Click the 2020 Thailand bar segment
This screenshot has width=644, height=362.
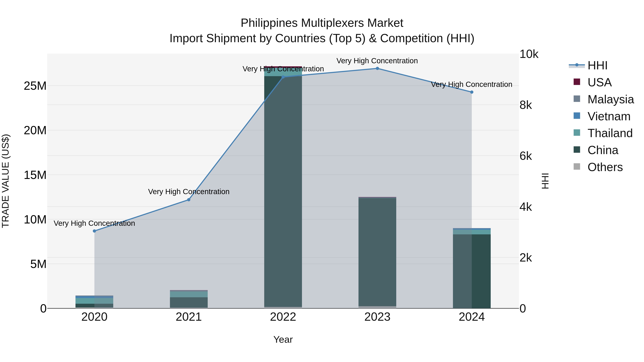(x=94, y=301)
